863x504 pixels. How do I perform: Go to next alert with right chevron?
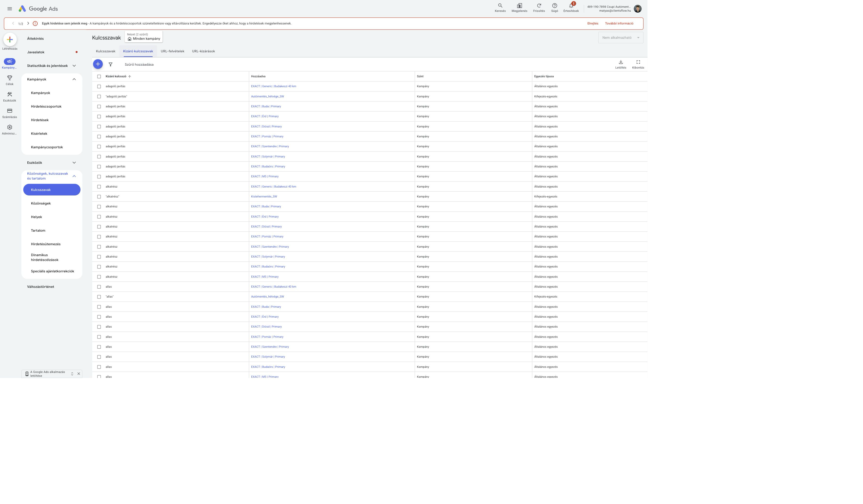tap(28, 23)
